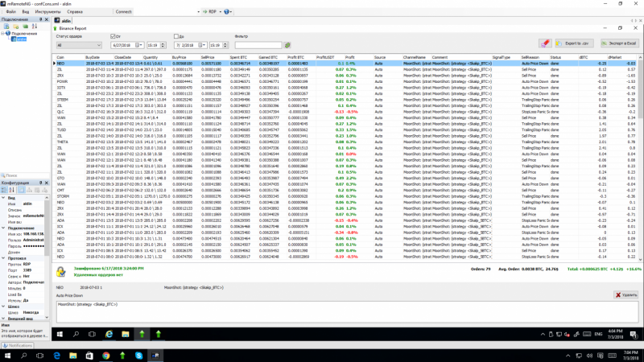Image resolution: width=644 pixels, height=362 pixels.
Task: Click the properties icon in Configuration toolbar
Action: (22, 190)
